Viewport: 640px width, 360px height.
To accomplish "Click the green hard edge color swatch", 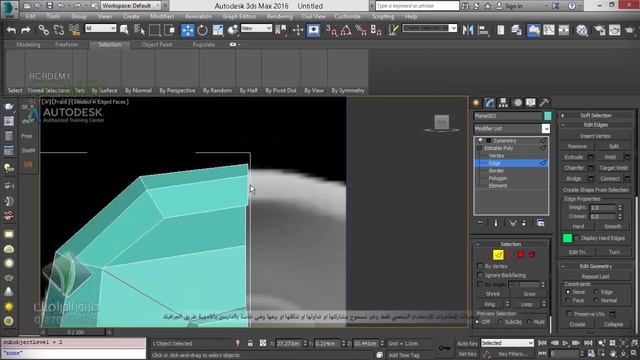I will 567,238.
